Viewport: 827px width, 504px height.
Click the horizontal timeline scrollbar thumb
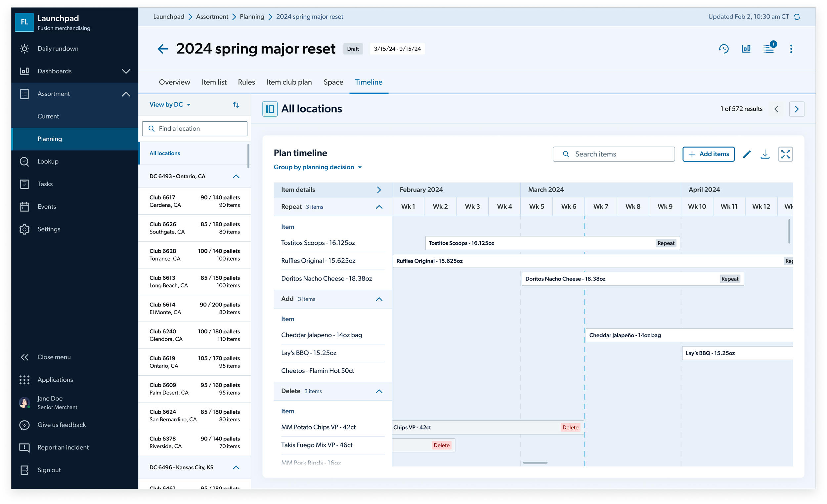(x=535, y=463)
